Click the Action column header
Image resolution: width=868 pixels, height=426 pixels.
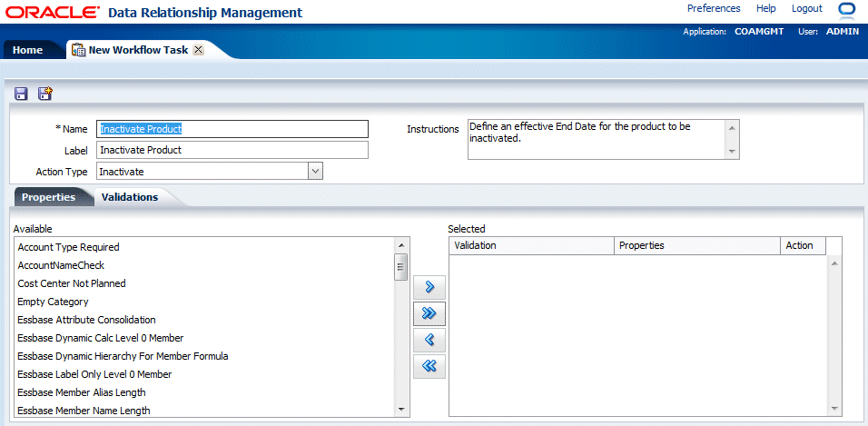[x=803, y=245]
